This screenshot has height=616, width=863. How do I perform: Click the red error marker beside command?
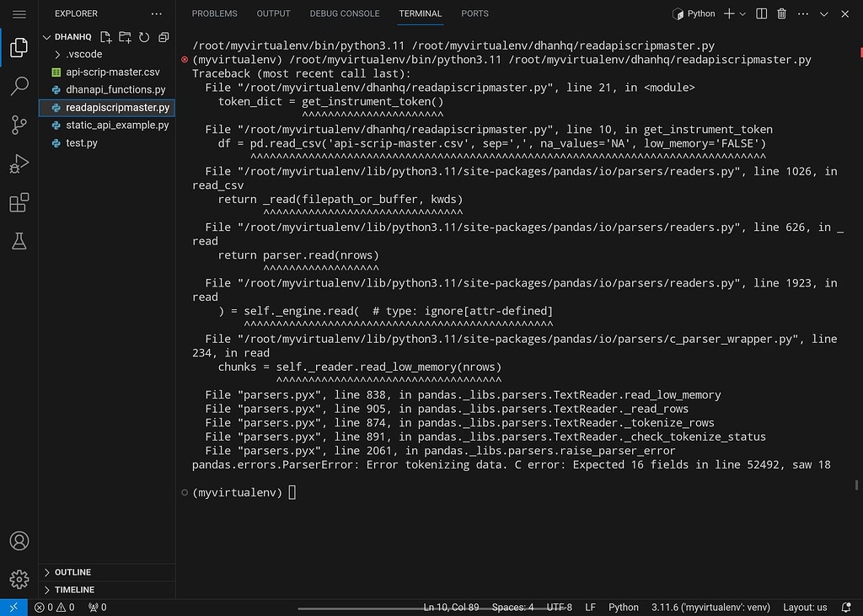pyautogui.click(x=185, y=60)
